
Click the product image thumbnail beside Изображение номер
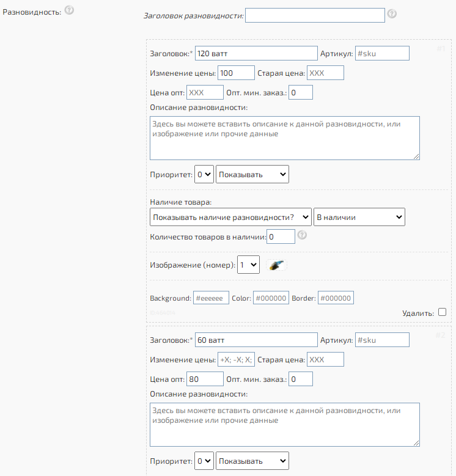[276, 265]
